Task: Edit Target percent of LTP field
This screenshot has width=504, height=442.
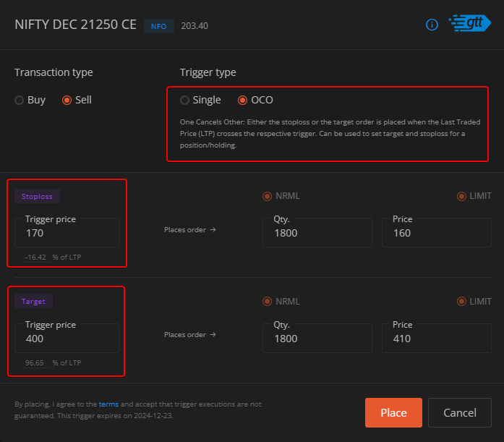Action: [36, 363]
